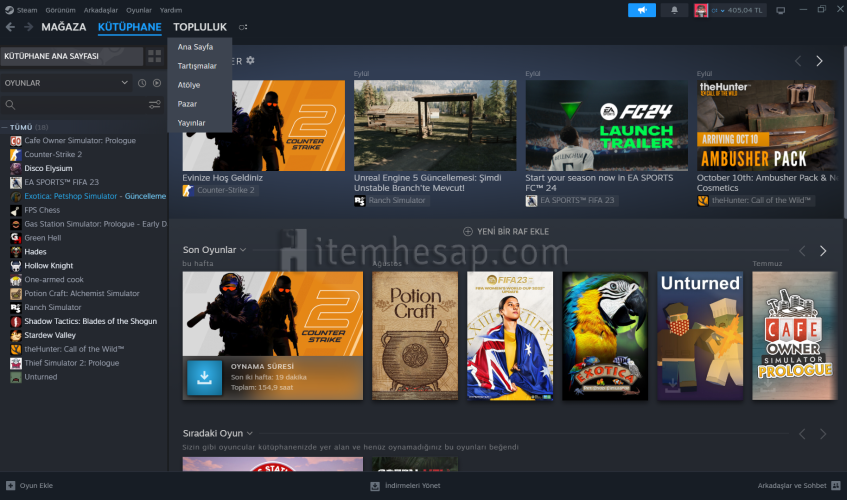Screen dimensions: 847x500
Task: Open the Son Oyunlar shelf dropdown
Action: click(x=242, y=250)
